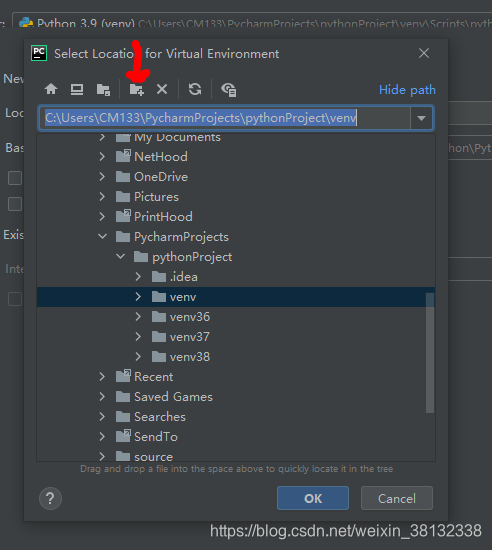This screenshot has width=492, height=550.
Task: Select the venv37 folder row
Action: [236, 337]
